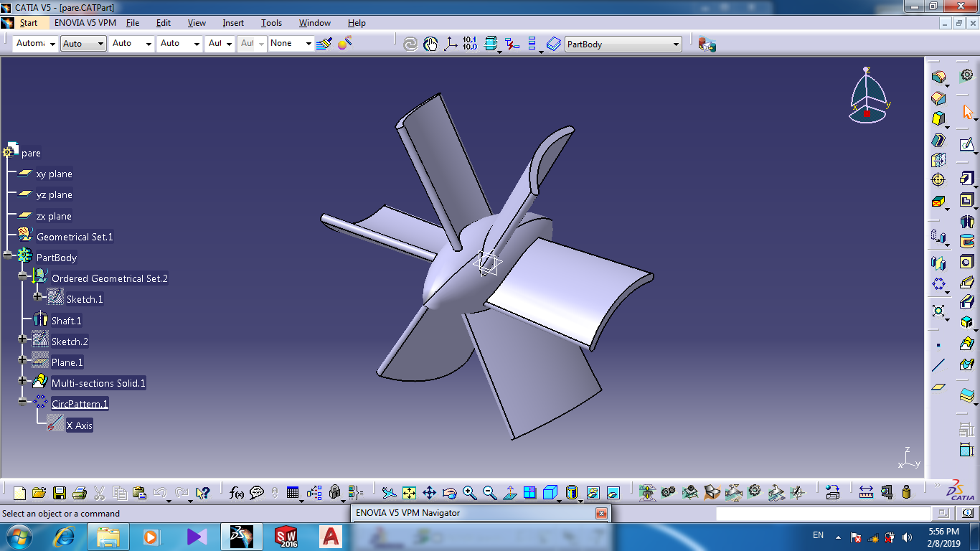The image size is (980, 551).
Task: Collapse the PartBody tree node
Action: click(x=8, y=255)
